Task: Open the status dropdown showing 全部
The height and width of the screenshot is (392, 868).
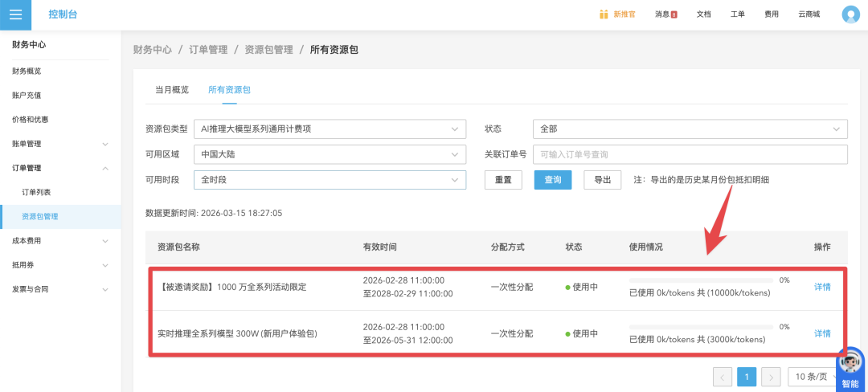Action: point(690,129)
